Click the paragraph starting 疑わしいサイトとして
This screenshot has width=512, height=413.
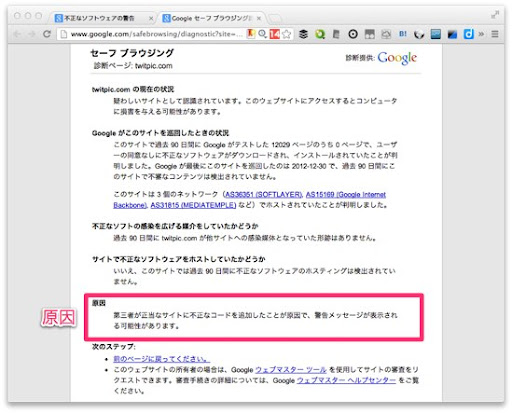tap(255, 106)
